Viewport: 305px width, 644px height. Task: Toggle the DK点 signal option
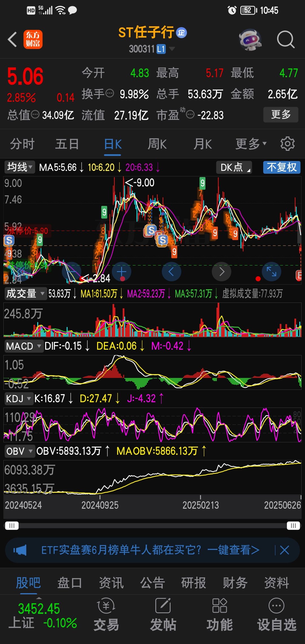pos(234,167)
